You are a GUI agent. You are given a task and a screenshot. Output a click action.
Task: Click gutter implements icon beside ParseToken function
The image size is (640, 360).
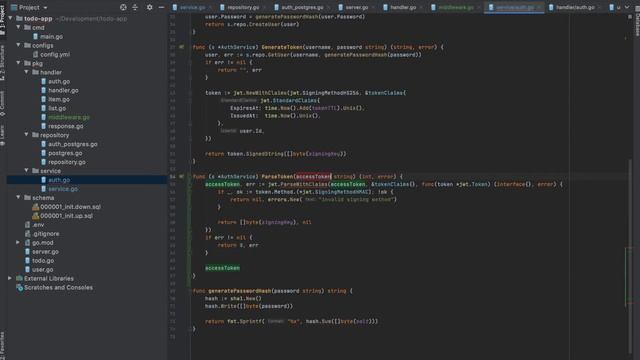[x=181, y=176]
